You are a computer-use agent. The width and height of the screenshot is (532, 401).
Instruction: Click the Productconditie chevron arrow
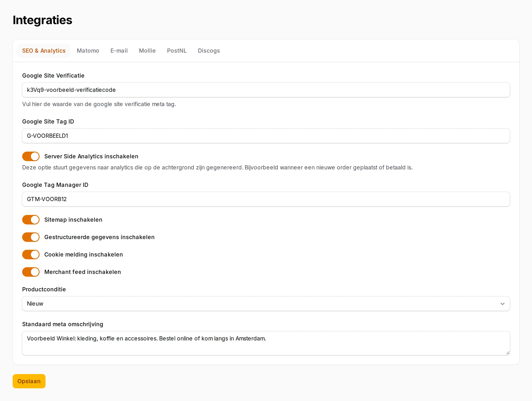pyautogui.click(x=503, y=304)
